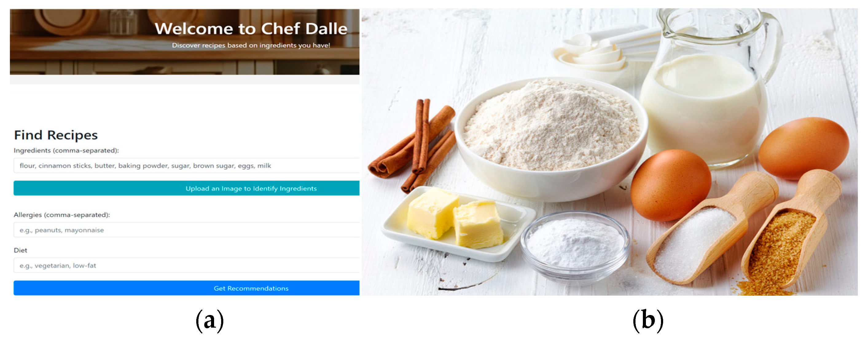This screenshot has height=339, width=868.
Task: Click Upload an Image to Identify Ingredients
Action: (x=186, y=189)
